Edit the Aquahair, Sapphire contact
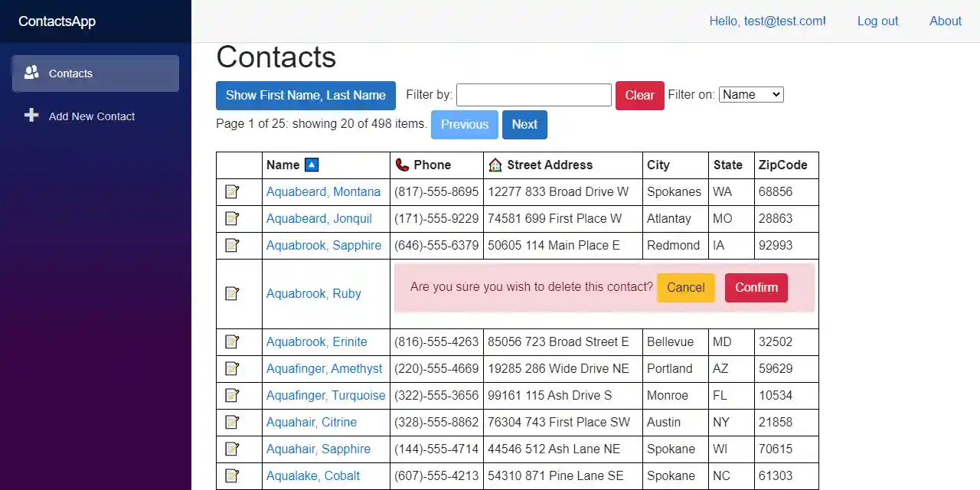980x490 pixels. pos(232,449)
